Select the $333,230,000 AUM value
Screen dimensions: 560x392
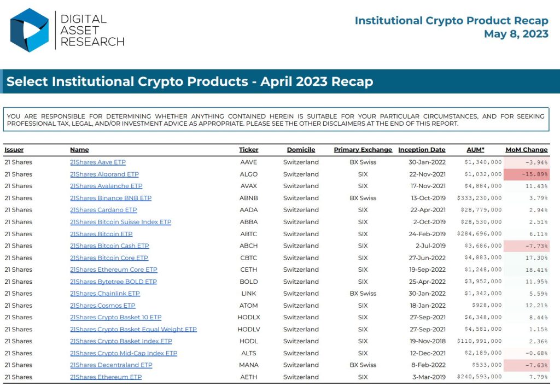479,198
